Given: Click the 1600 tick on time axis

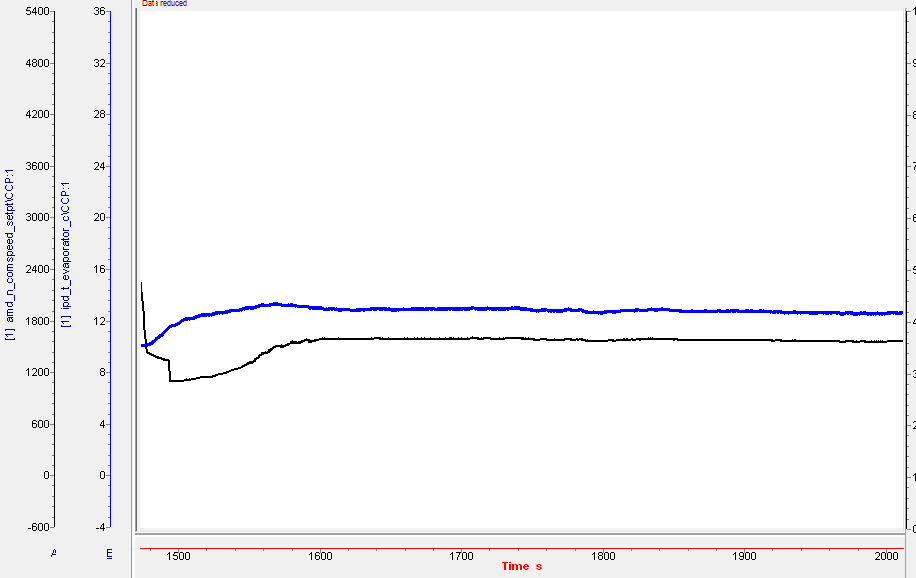Looking at the screenshot, I should pyautogui.click(x=320, y=556).
